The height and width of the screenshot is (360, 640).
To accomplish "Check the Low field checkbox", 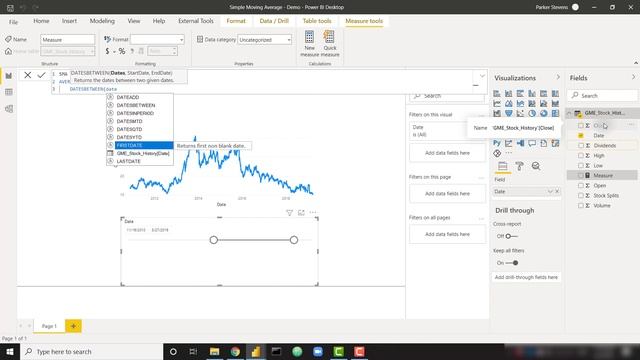I will click(x=581, y=166).
